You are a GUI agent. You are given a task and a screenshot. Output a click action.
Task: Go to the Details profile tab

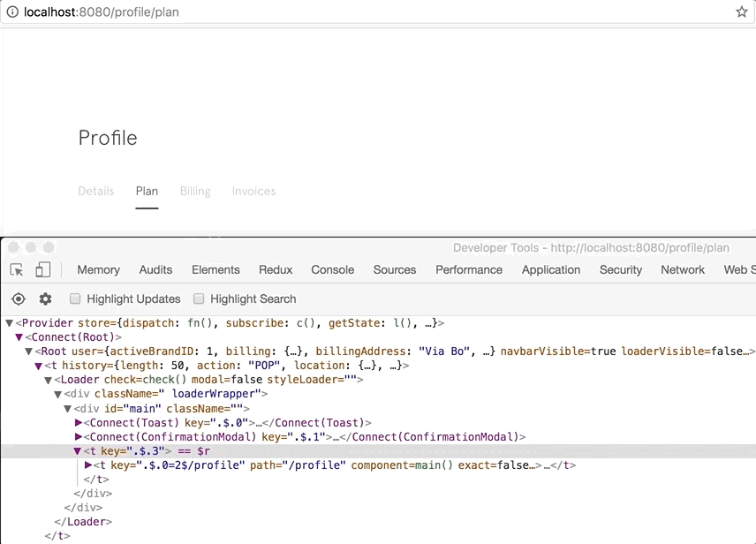pos(96,191)
